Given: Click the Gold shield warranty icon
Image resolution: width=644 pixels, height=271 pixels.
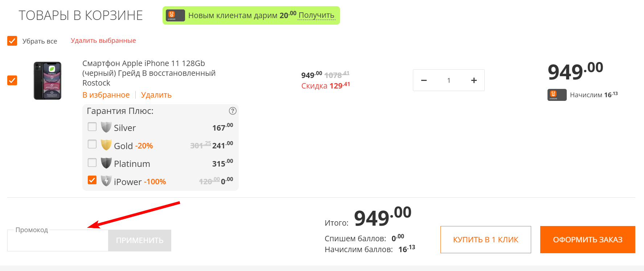Looking at the screenshot, I should [106, 145].
